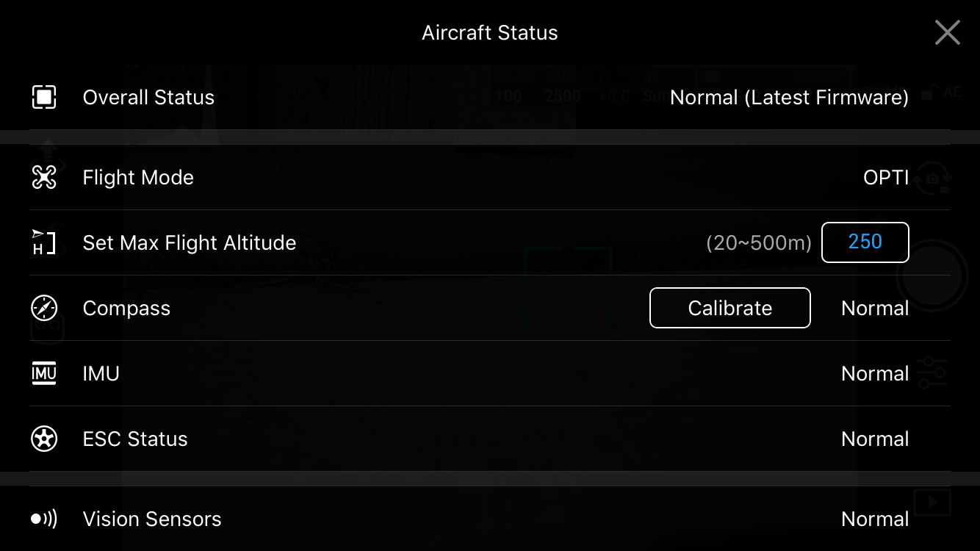This screenshot has height=551, width=980.
Task: Select the Set Max Flight Altitude label
Action: [x=190, y=242]
